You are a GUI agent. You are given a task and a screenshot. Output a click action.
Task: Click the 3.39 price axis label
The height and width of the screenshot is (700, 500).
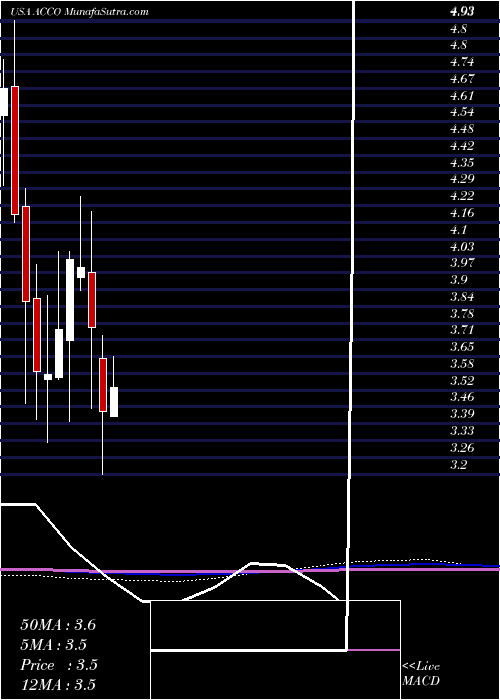[x=462, y=414]
